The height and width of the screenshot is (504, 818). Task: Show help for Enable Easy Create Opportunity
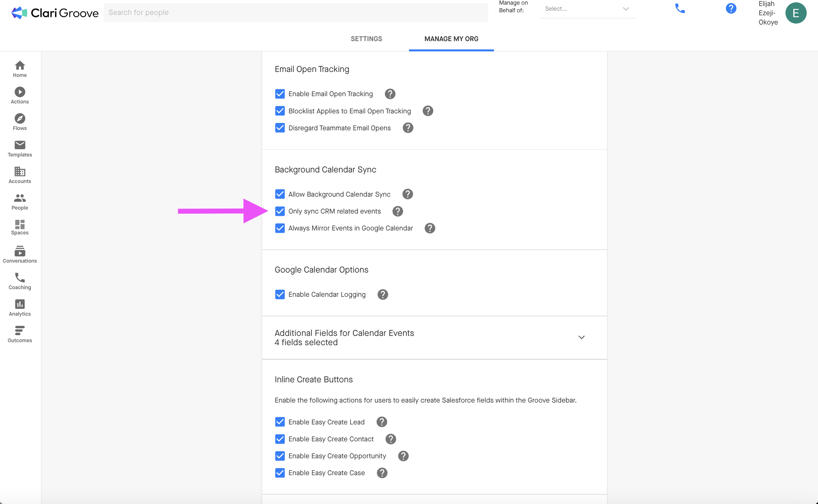click(x=403, y=456)
